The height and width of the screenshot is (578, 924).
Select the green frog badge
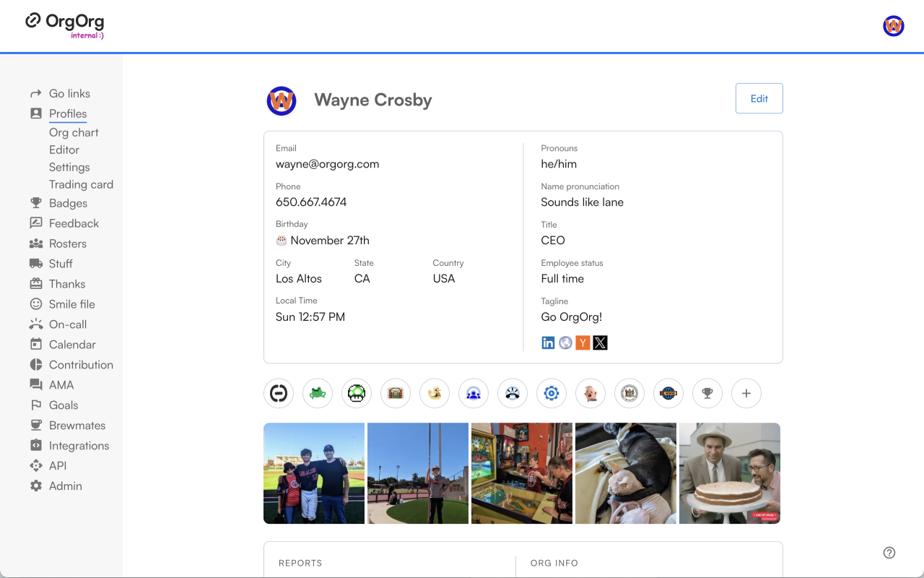click(x=318, y=393)
